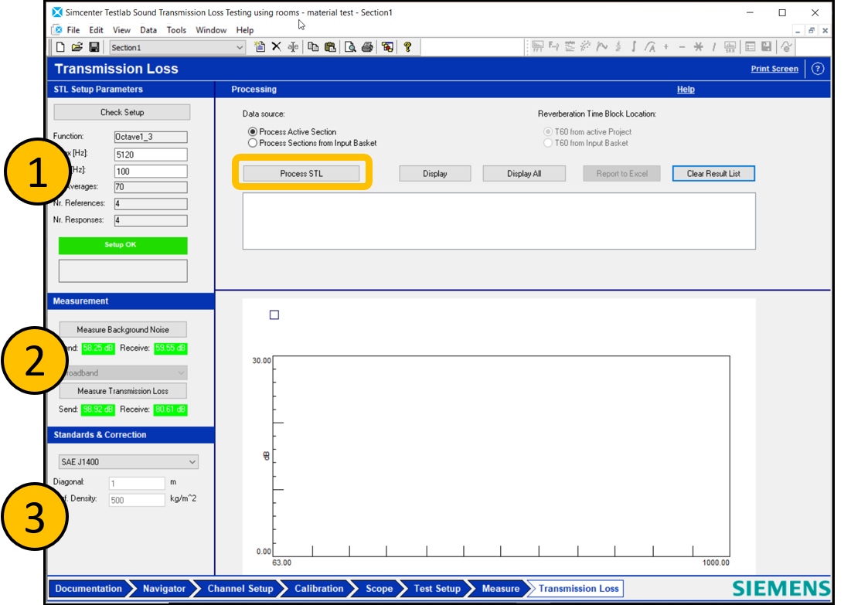
Task: Click Measure Background Noise button
Action: [123, 329]
